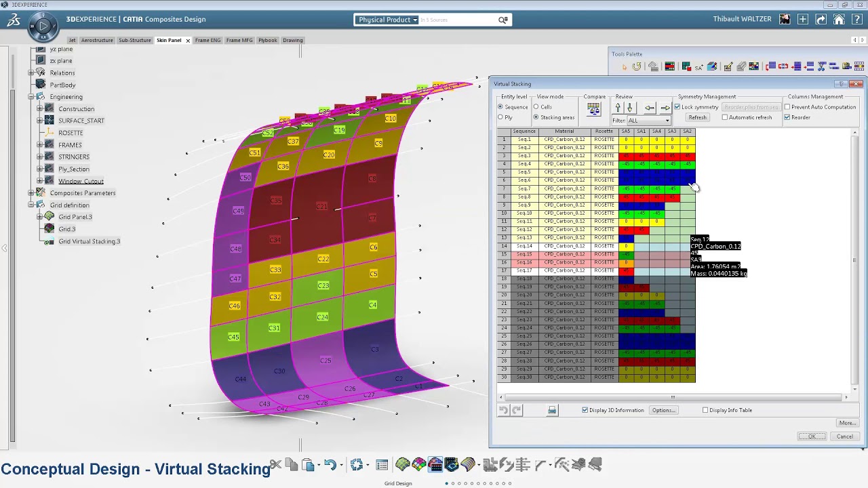Collapse the Engineering tree node
The width and height of the screenshot is (868, 488).
point(31,97)
